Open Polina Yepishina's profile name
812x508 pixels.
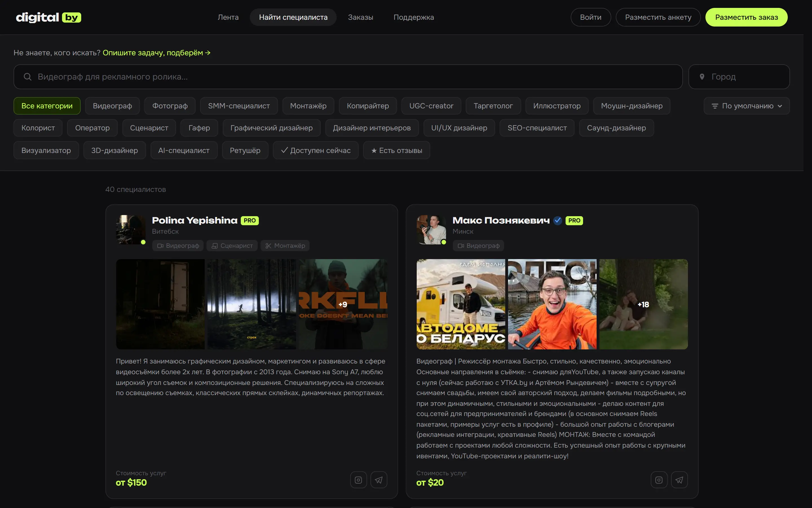(x=195, y=220)
